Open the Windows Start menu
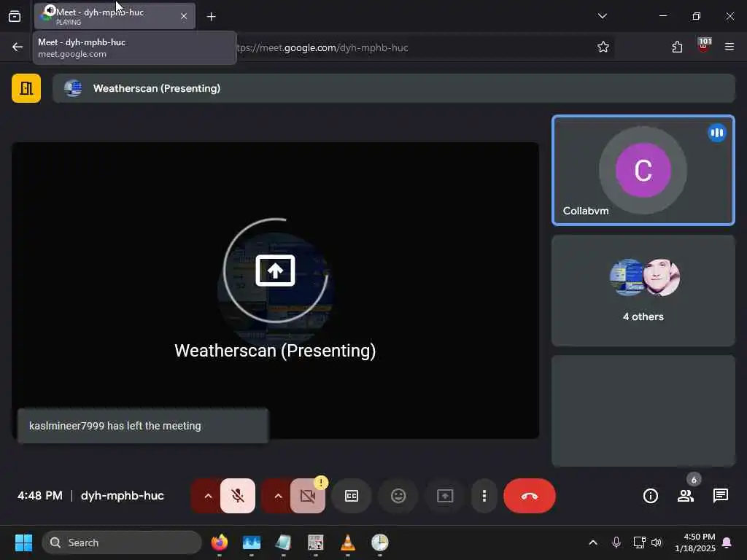This screenshot has width=747, height=560. click(x=23, y=542)
